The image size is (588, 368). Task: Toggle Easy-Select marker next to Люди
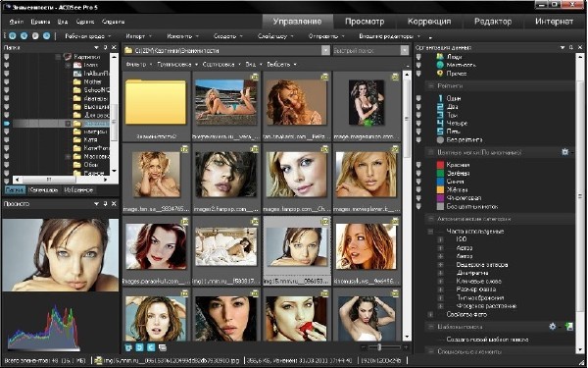pyautogui.click(x=418, y=57)
